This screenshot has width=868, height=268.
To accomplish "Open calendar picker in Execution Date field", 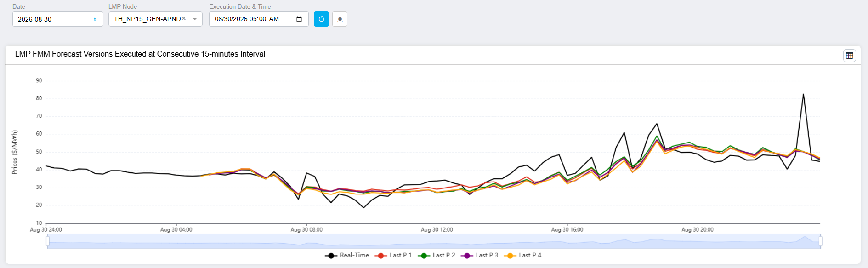I will (x=299, y=19).
